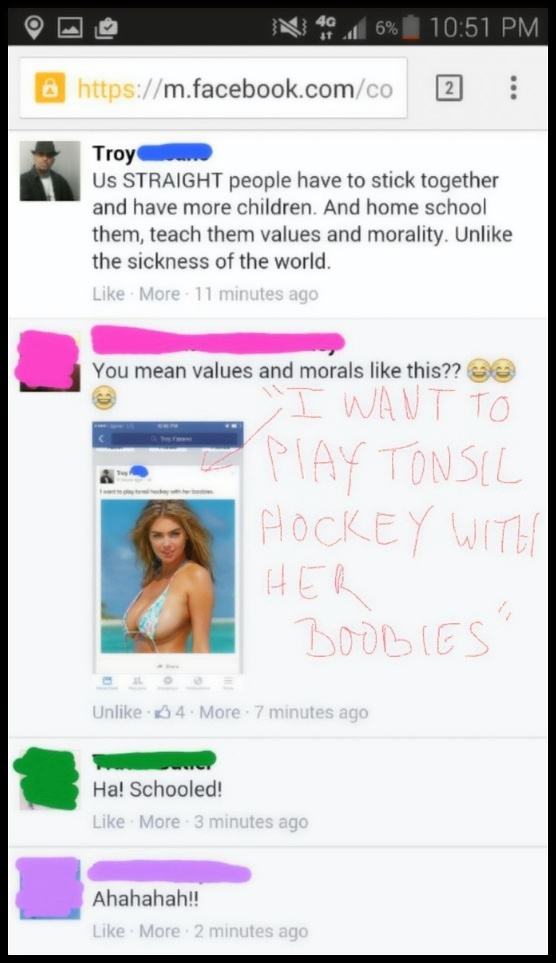Image resolution: width=556 pixels, height=963 pixels.
Task: Tap the briefcase checkmark notification icon
Action: click(x=105, y=28)
